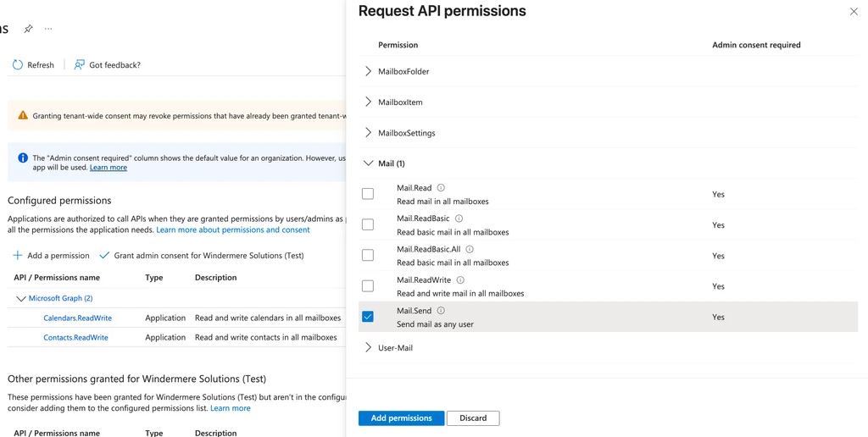Viewport: 868px width, 437px height.
Task: Expand the User-Mail permission group
Action: (x=368, y=347)
